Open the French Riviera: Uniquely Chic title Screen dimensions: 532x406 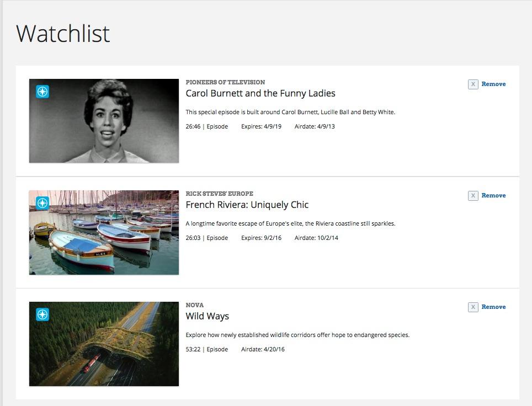point(247,205)
